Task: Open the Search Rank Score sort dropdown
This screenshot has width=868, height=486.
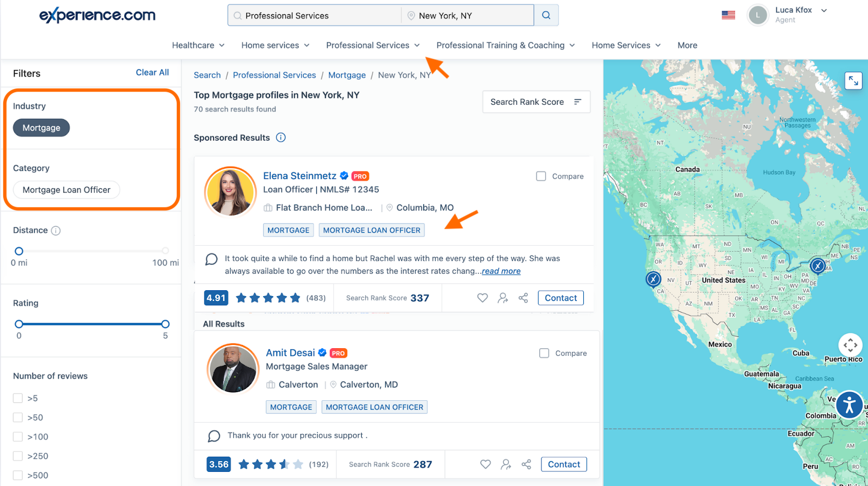Action: tap(536, 102)
